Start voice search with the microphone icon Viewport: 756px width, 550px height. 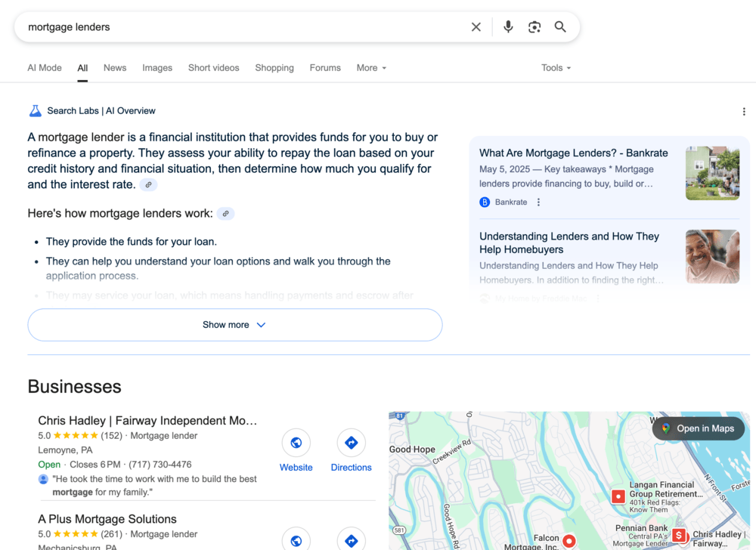coord(508,27)
